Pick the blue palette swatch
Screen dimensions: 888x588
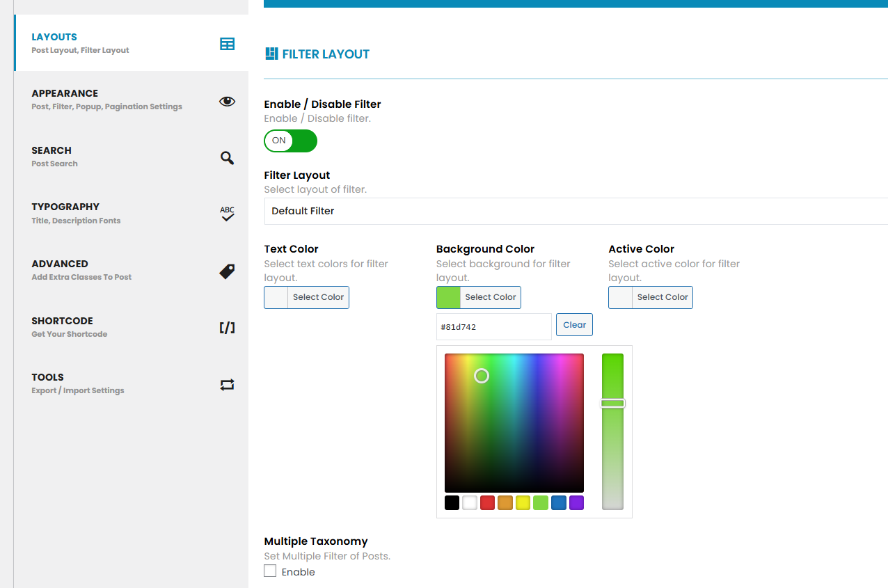click(559, 502)
